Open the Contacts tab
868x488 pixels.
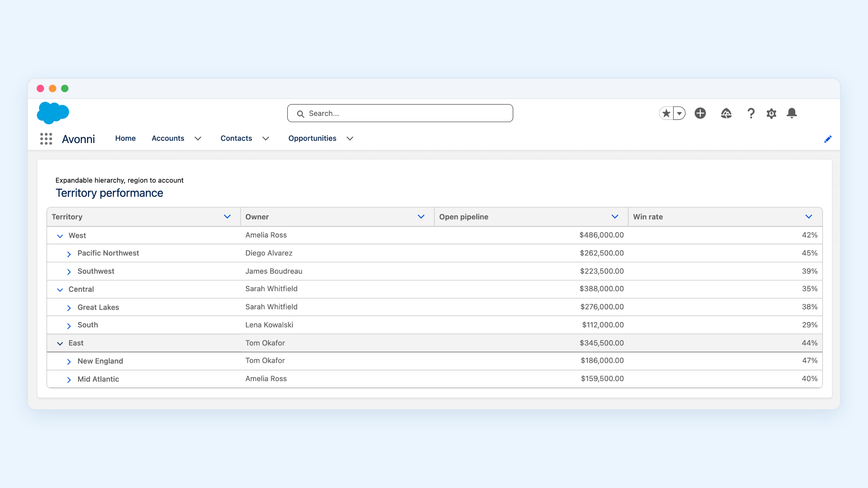(236, 138)
